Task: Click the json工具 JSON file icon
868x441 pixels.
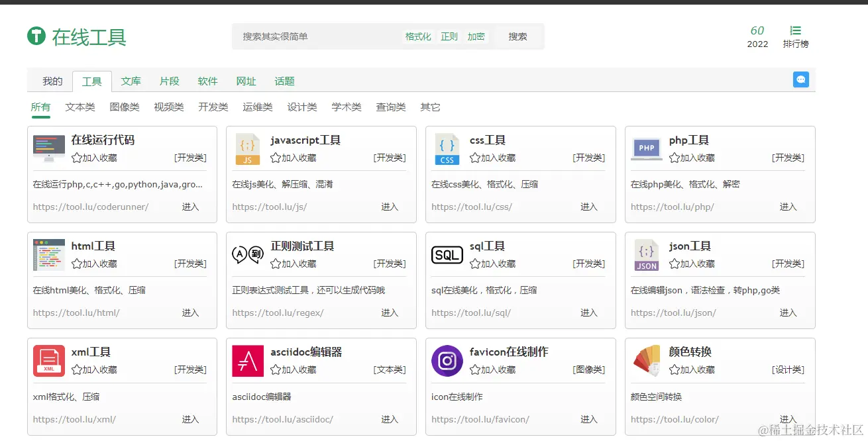Action: coord(647,255)
